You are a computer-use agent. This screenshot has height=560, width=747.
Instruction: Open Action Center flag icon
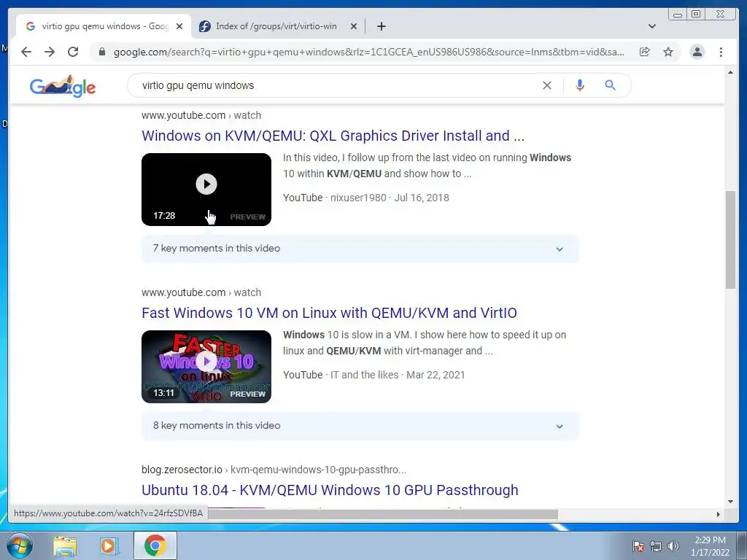tap(638, 546)
